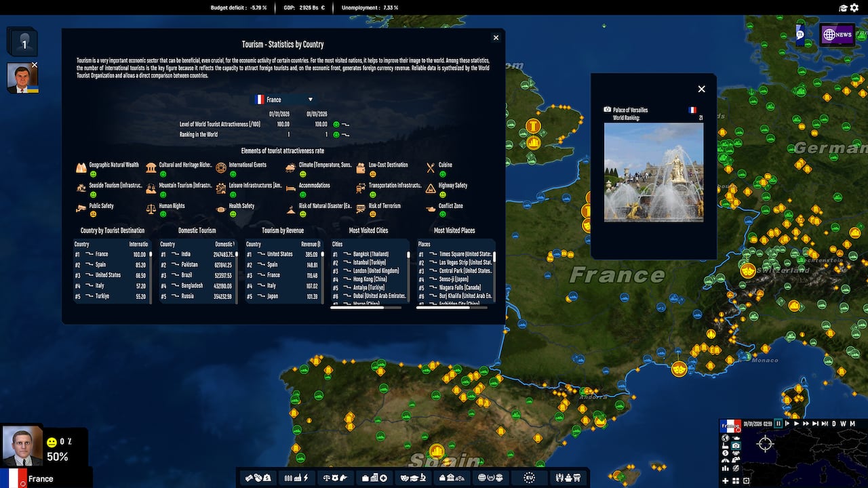868x488 pixels.
Task: Click the graduation cap tutorial icon
Action: tap(844, 8)
